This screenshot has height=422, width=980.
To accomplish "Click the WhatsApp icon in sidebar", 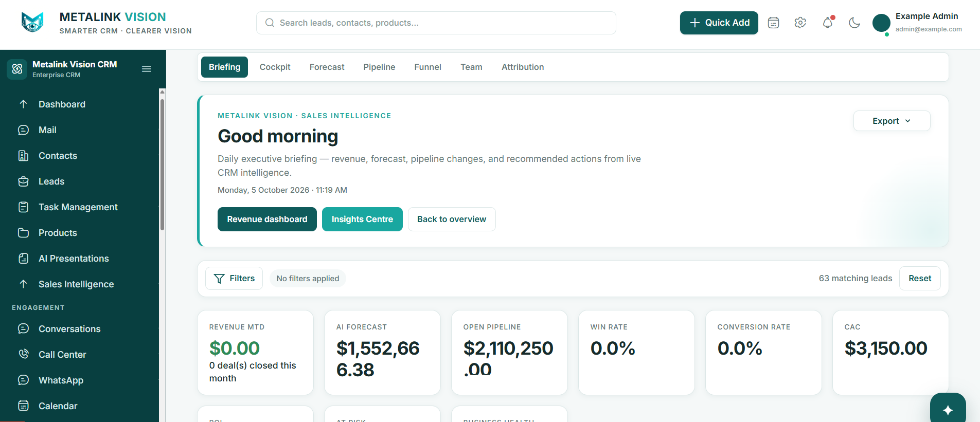I will [x=23, y=380].
